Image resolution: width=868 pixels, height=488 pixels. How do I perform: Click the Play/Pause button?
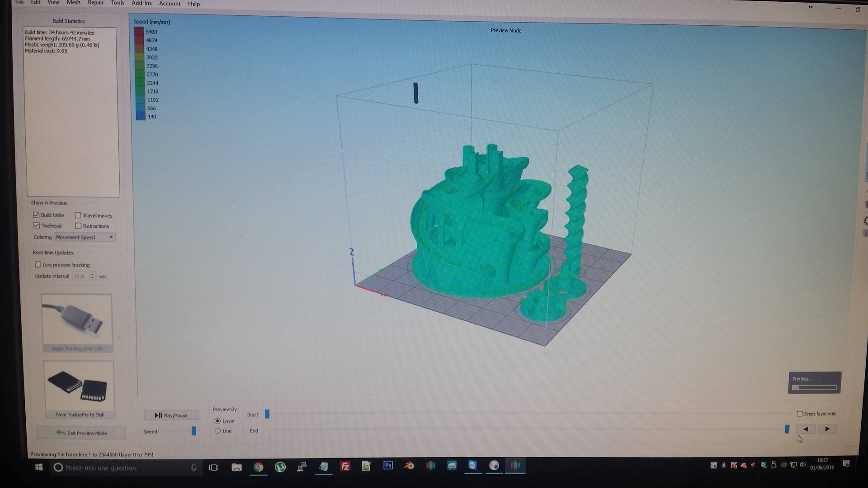pyautogui.click(x=171, y=415)
